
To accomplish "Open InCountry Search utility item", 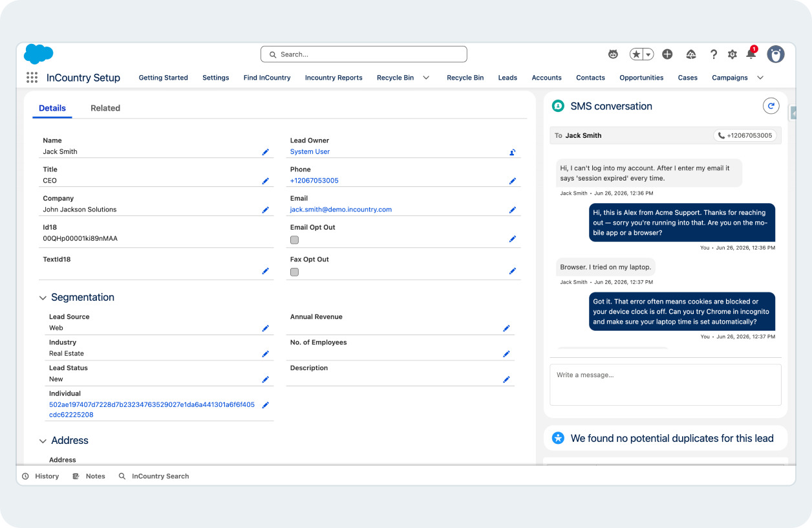I will coord(154,476).
